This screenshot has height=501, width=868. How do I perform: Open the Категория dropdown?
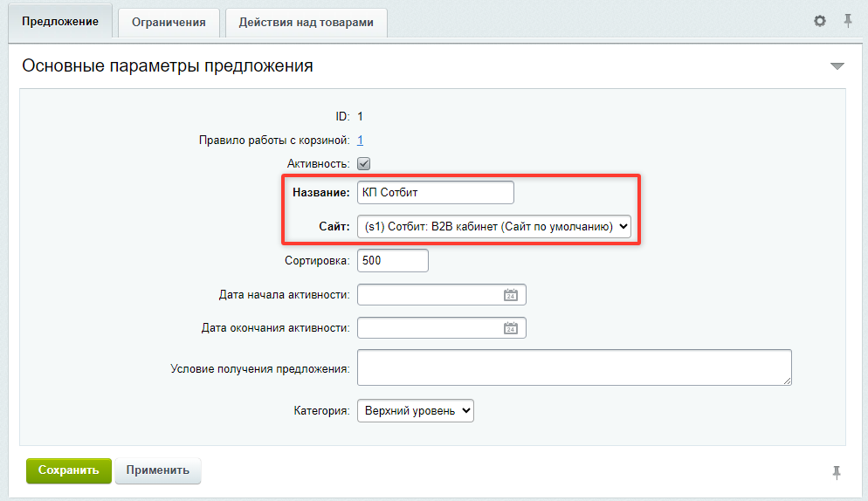(x=415, y=411)
